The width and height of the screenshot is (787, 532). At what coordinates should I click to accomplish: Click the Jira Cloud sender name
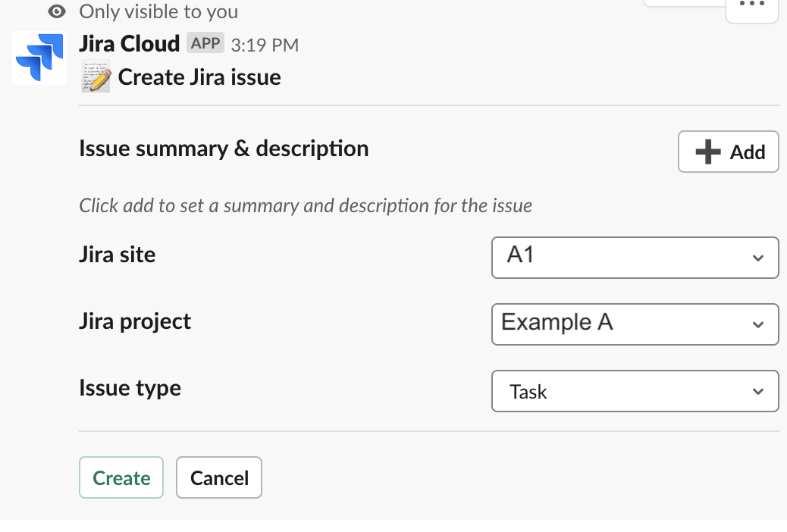pos(130,44)
